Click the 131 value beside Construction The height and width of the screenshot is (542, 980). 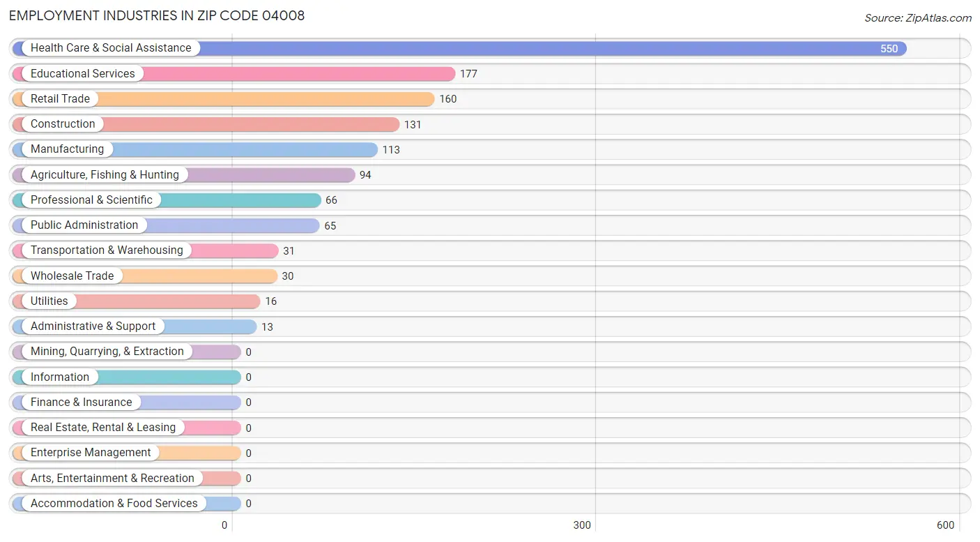click(x=413, y=125)
